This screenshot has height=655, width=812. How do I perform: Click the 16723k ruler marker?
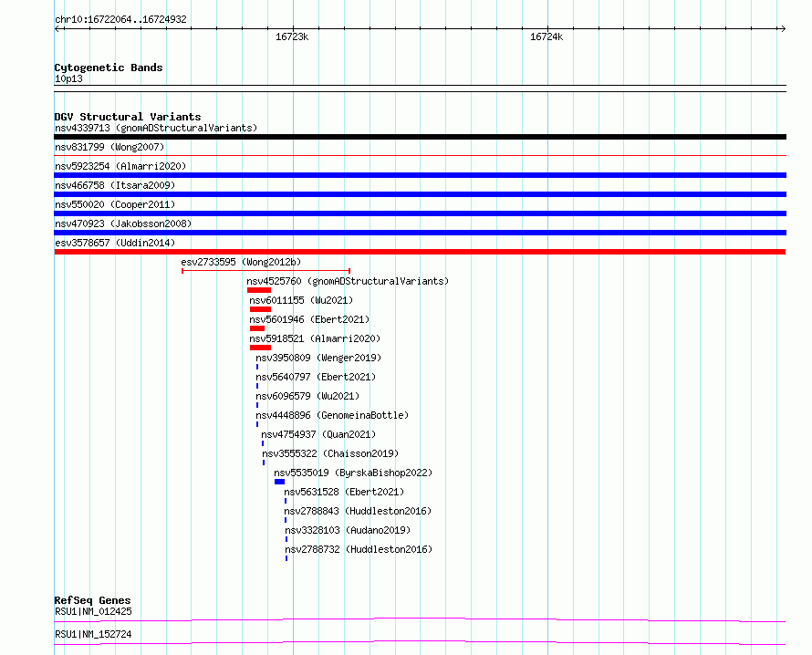point(292,36)
